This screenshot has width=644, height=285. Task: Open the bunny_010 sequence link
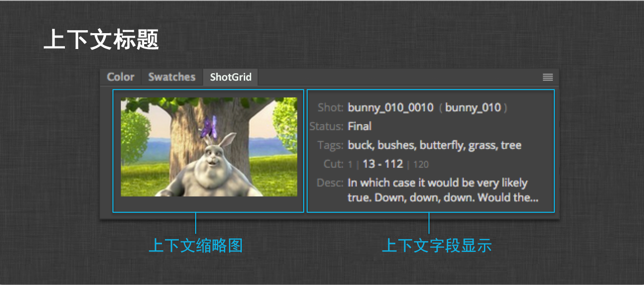coord(473,107)
